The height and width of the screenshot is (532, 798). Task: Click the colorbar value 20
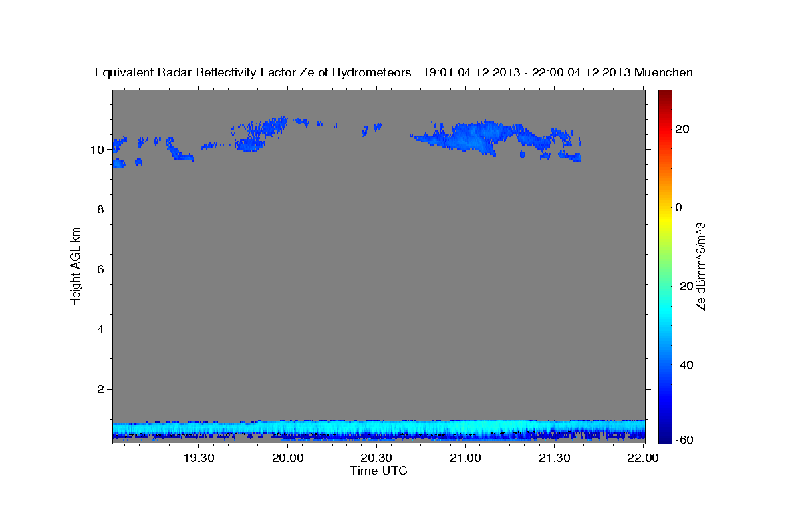[x=682, y=129]
